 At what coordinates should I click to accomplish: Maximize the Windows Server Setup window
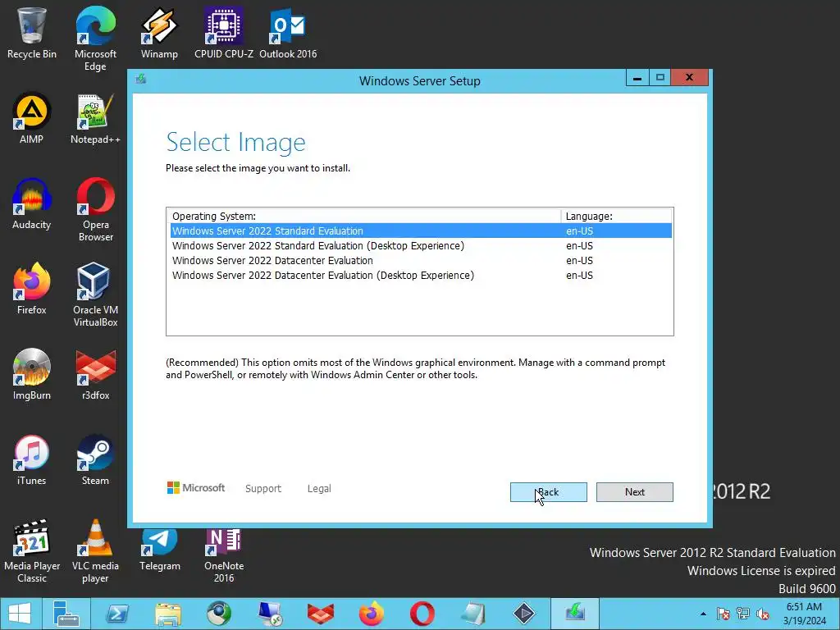coord(660,78)
